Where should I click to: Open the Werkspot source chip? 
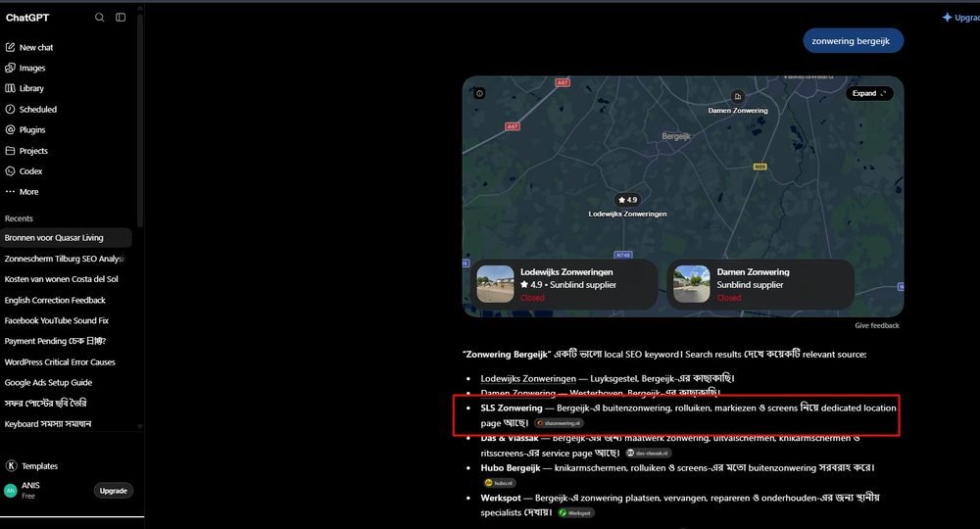pyautogui.click(x=575, y=512)
